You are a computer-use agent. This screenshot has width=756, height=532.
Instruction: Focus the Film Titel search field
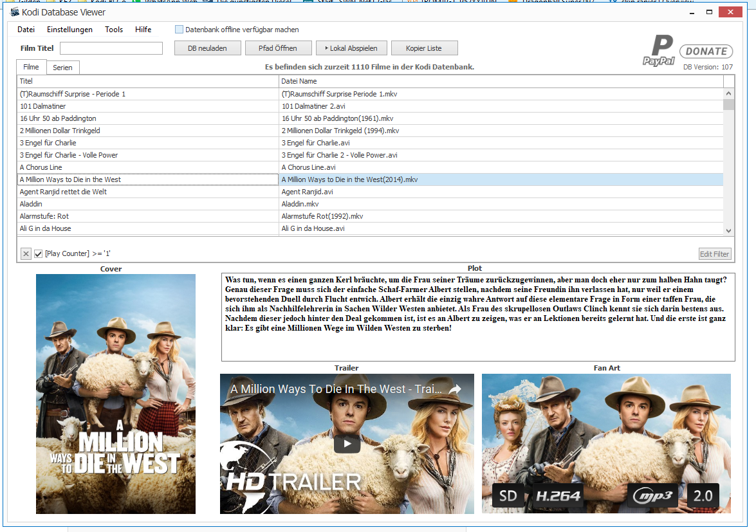pos(111,48)
